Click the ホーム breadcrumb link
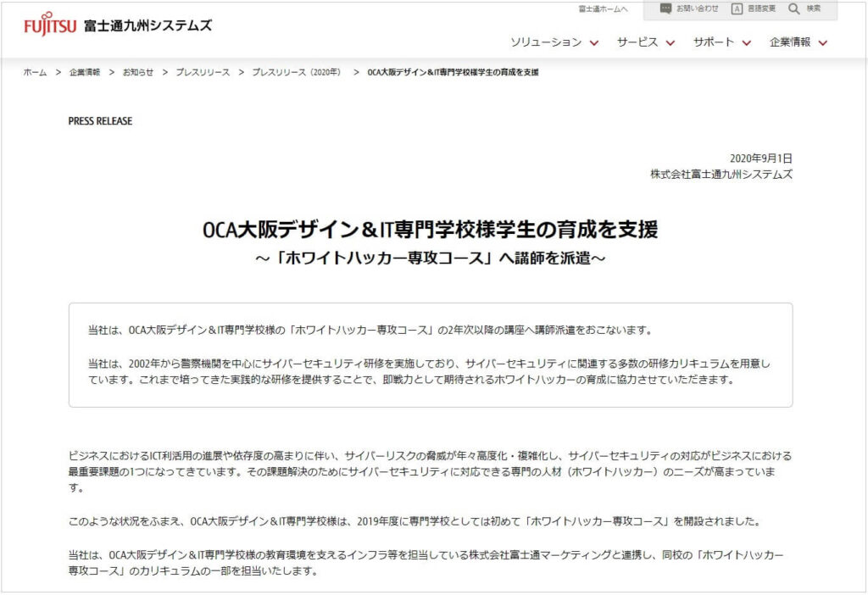 pyautogui.click(x=35, y=72)
